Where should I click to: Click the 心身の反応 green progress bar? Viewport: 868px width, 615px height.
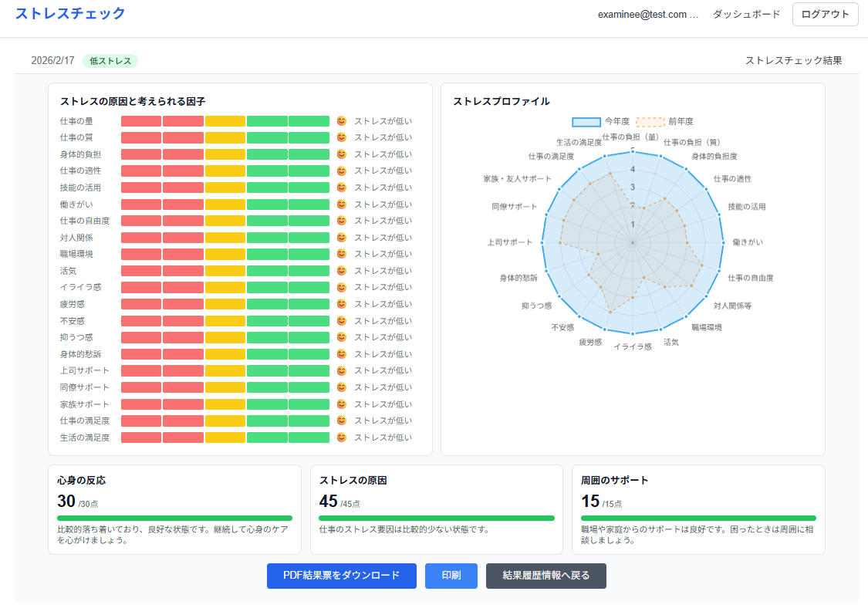point(174,518)
